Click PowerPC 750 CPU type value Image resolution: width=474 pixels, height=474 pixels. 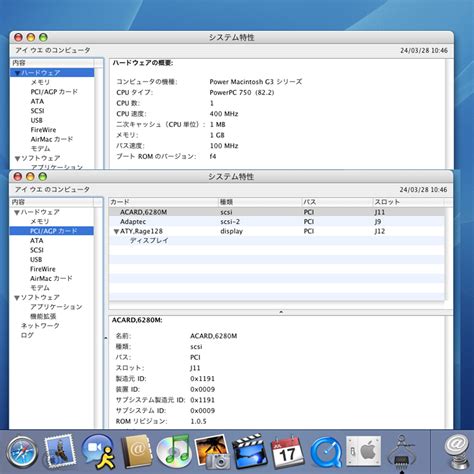click(x=242, y=92)
